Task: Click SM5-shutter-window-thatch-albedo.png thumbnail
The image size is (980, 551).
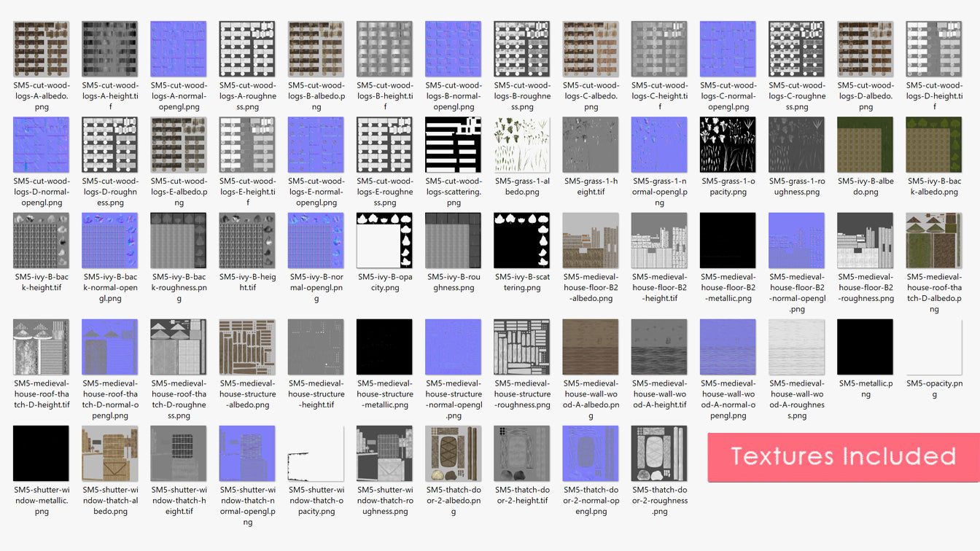Action: [109, 453]
